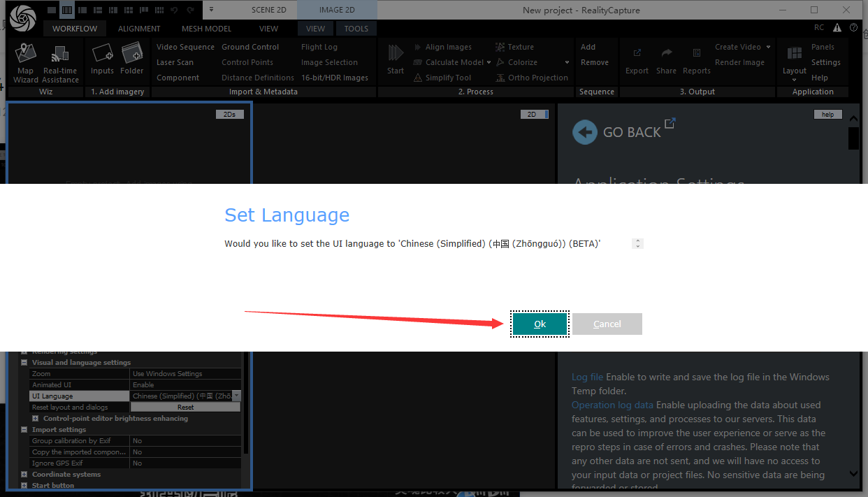868x497 pixels.
Task: Click the 2D view label
Action: coord(535,115)
